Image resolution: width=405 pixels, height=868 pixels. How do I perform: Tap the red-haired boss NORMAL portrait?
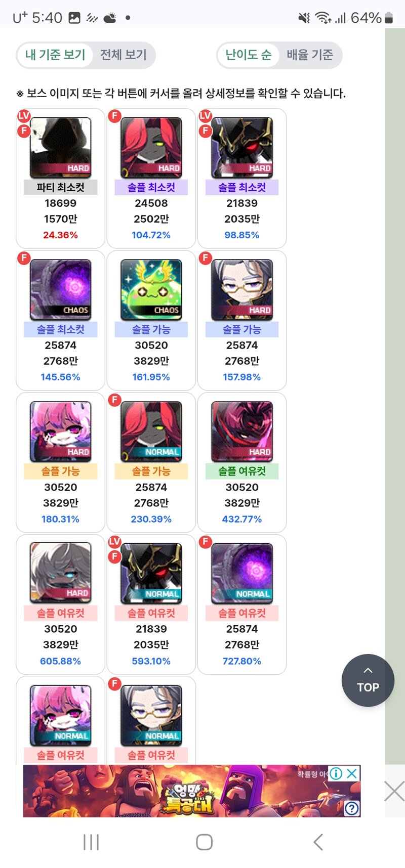(151, 431)
